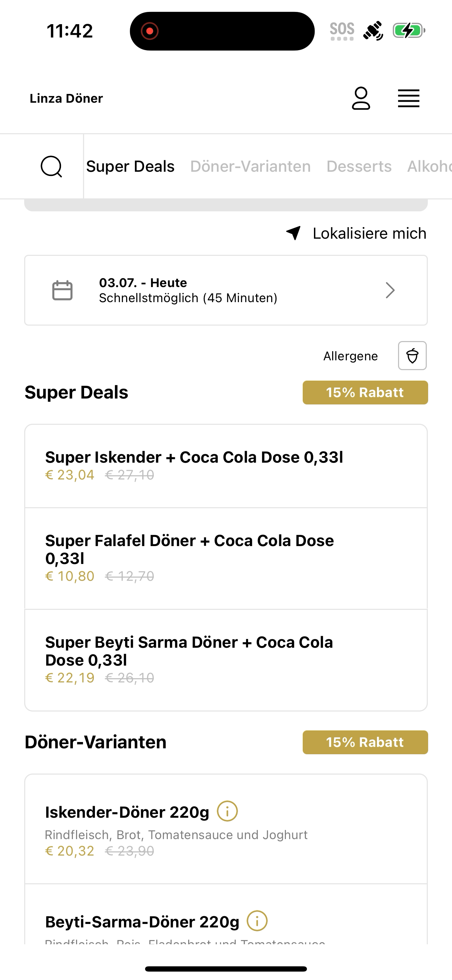Image resolution: width=452 pixels, height=980 pixels.
Task: Show info for Beyti-Sarma-Döner 220g
Action: coord(257,921)
